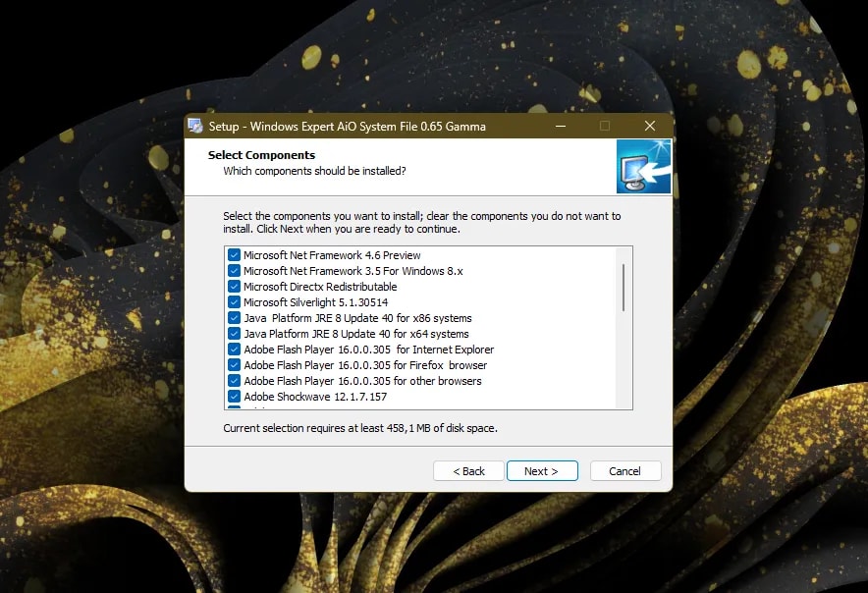Image resolution: width=868 pixels, height=593 pixels.
Task: Uncheck Adobe Flash Player for Firefox browser
Action: click(x=234, y=365)
